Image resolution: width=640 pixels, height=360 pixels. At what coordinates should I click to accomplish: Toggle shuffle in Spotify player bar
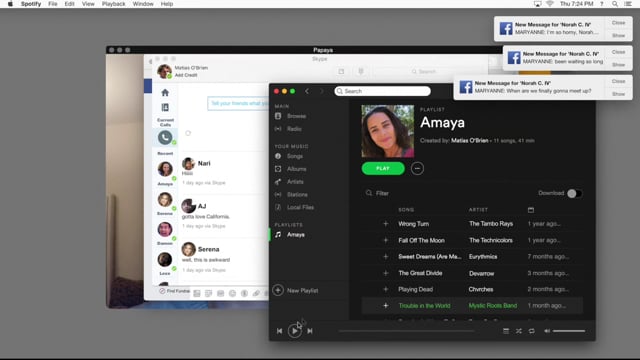point(518,331)
